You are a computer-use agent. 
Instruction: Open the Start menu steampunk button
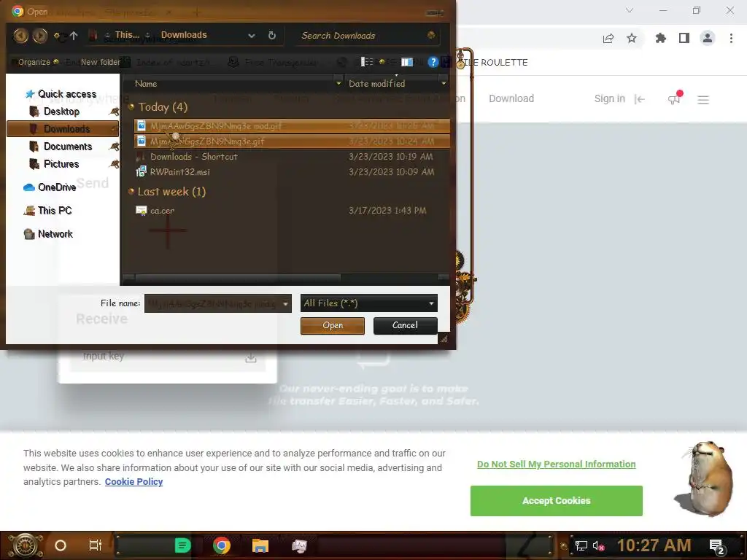[26, 545]
